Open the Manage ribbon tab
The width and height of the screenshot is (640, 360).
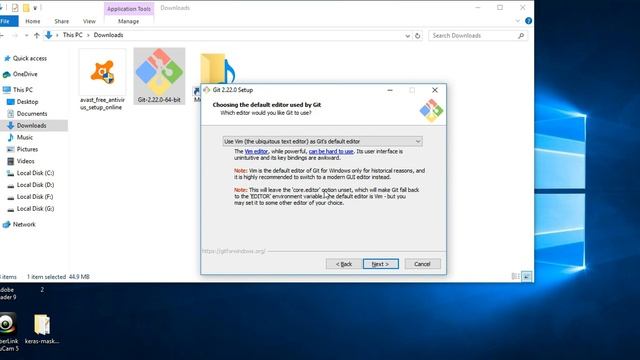pos(129,21)
